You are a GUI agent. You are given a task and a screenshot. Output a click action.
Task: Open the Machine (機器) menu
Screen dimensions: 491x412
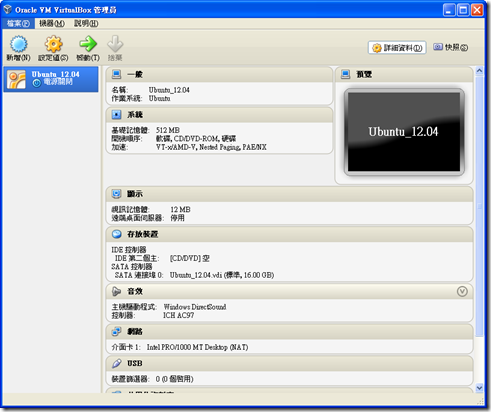(52, 23)
